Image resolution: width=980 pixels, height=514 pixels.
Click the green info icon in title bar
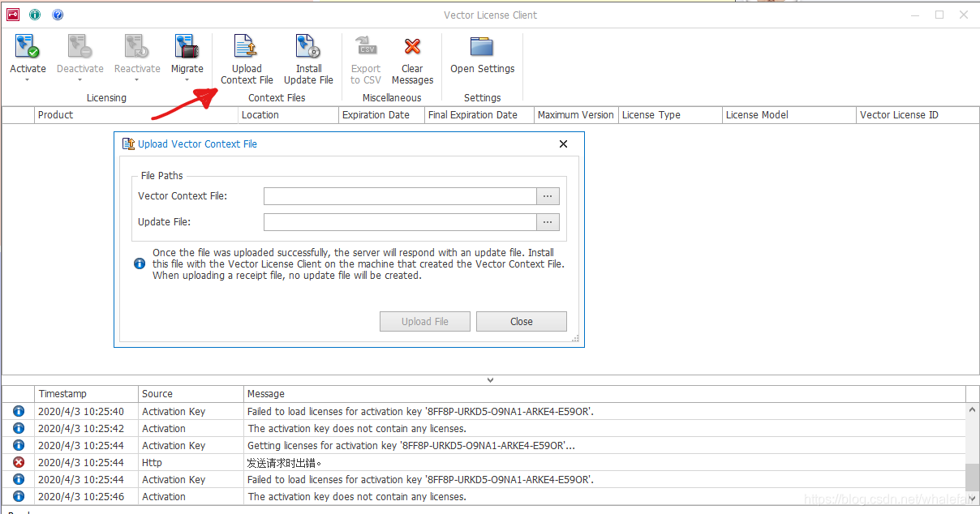(35, 15)
